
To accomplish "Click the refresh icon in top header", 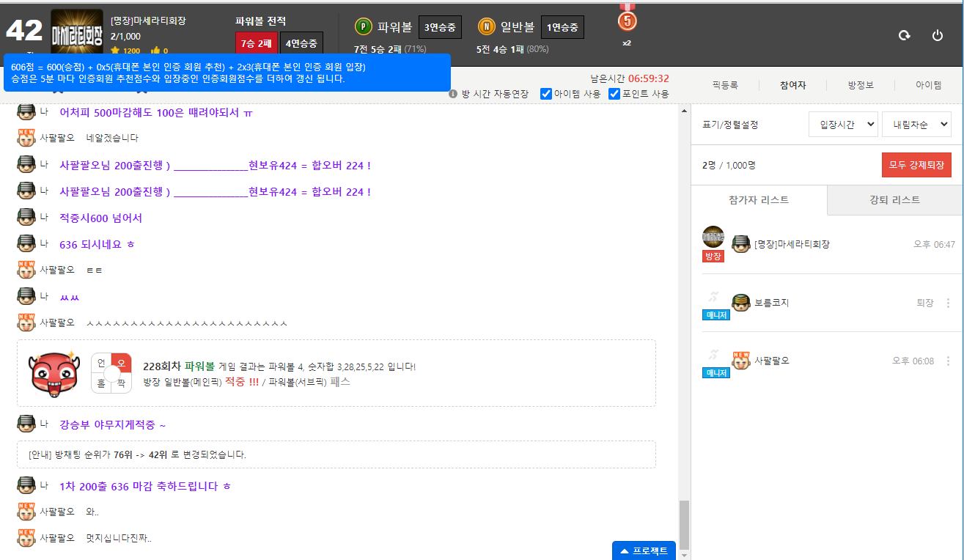I will (x=905, y=36).
